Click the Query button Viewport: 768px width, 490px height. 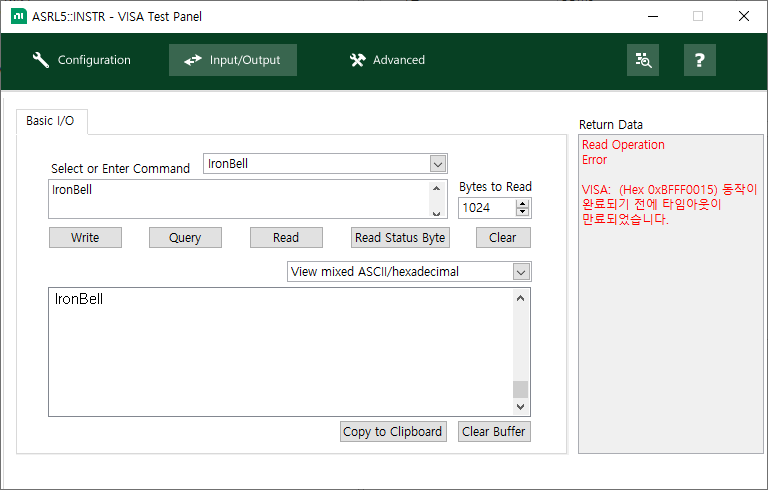pos(185,238)
